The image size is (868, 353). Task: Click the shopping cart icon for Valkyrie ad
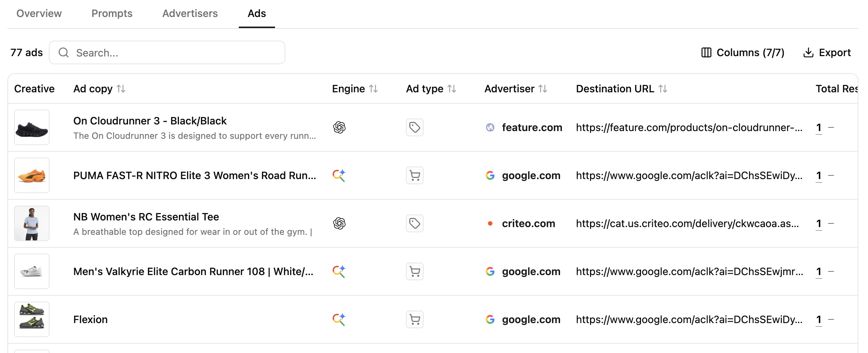point(415,271)
